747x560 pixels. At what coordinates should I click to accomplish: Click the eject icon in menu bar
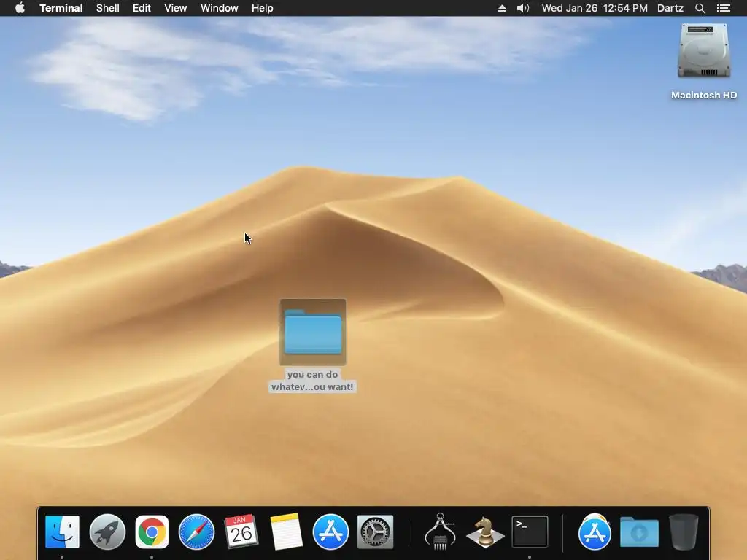(x=502, y=8)
